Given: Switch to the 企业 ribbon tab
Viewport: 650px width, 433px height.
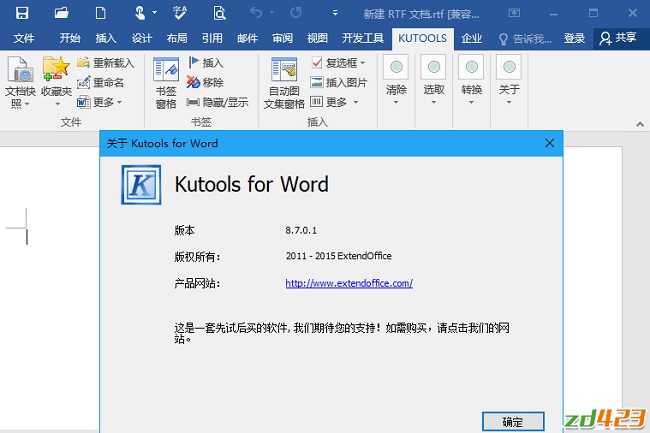Looking at the screenshot, I should tap(471, 38).
